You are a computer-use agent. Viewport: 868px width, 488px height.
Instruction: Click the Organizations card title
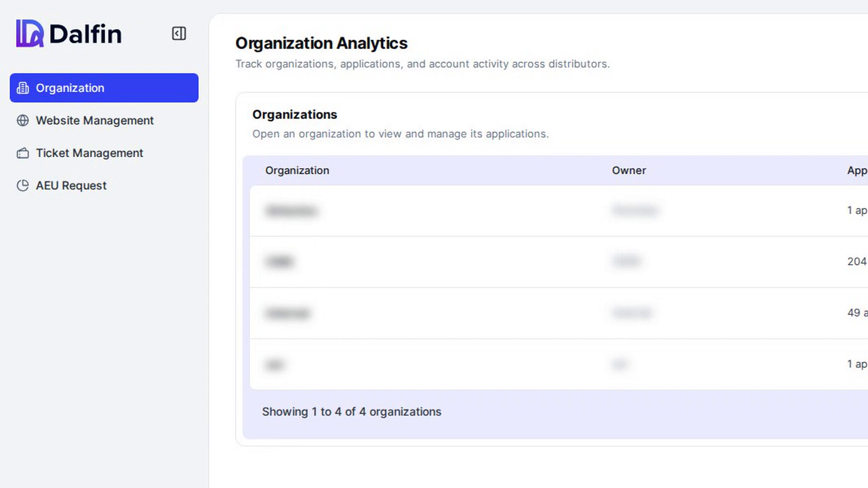[295, 115]
